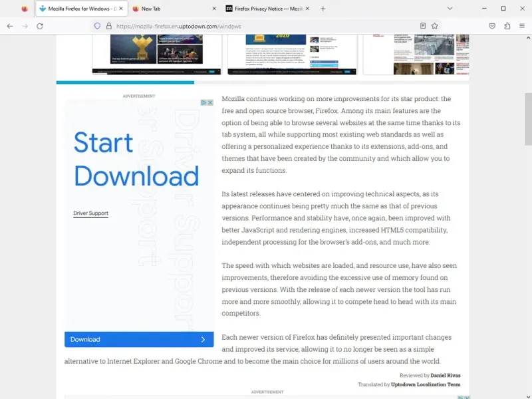The width and height of the screenshot is (532, 399).
Task: Maximize the Firefox window
Action: click(503, 9)
